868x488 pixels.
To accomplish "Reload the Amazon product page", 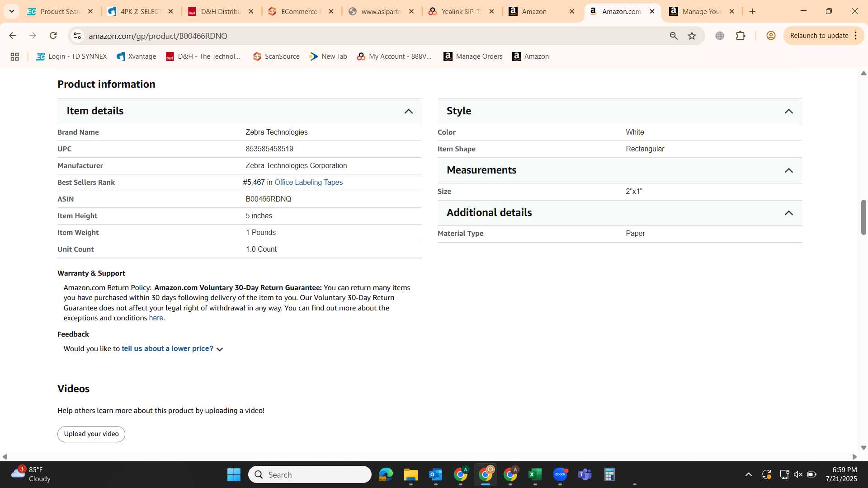I will click(x=53, y=36).
